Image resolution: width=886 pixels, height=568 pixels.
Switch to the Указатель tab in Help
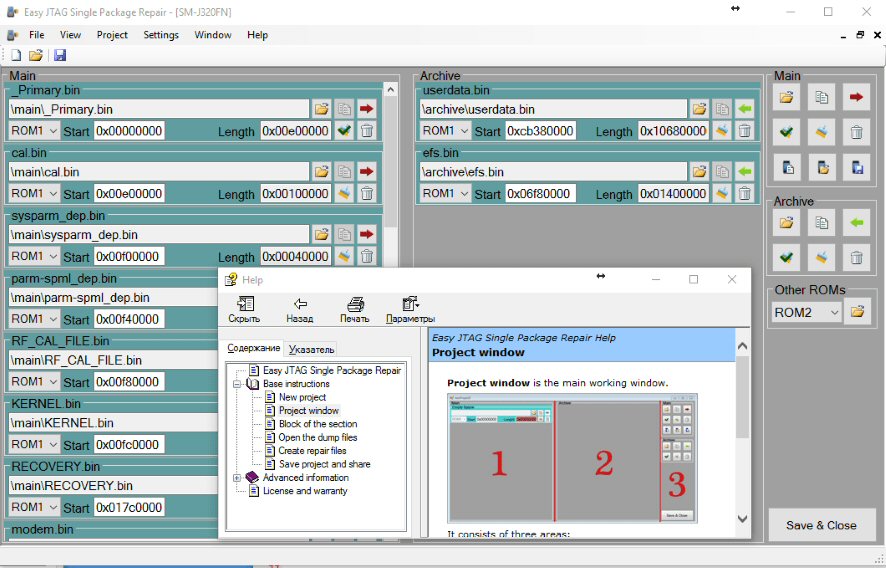pyautogui.click(x=312, y=349)
